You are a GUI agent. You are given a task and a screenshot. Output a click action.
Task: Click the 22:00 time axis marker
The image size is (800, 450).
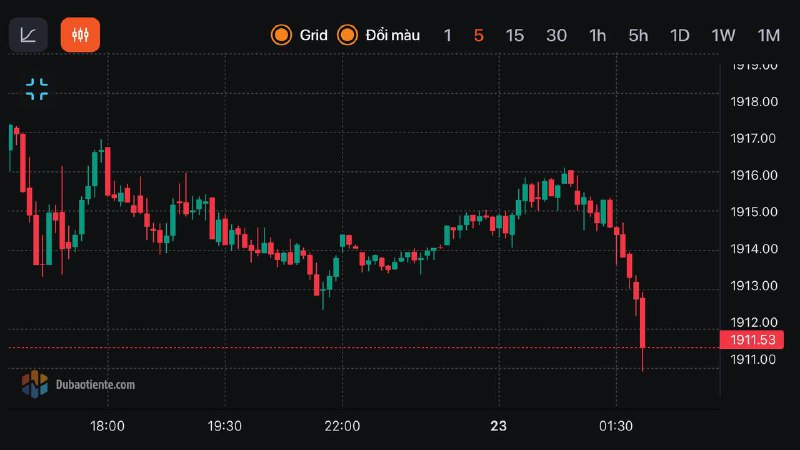pos(343,426)
